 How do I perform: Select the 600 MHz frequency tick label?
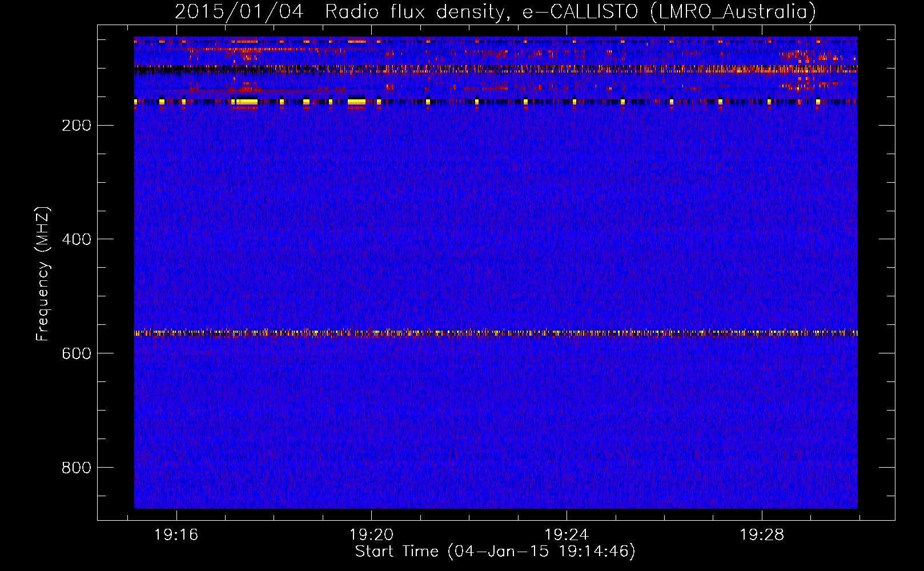pos(77,353)
